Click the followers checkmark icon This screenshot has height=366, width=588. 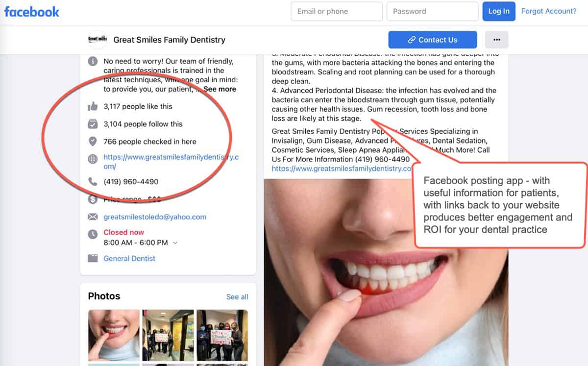coord(93,124)
